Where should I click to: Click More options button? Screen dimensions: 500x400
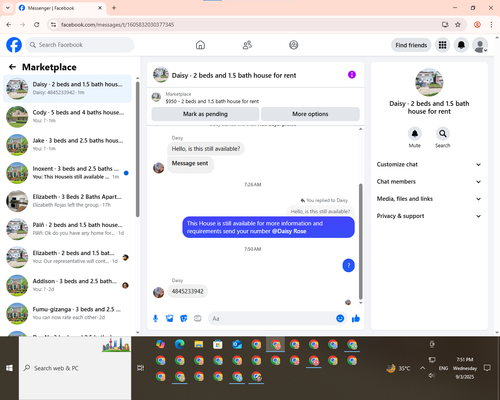click(x=310, y=114)
